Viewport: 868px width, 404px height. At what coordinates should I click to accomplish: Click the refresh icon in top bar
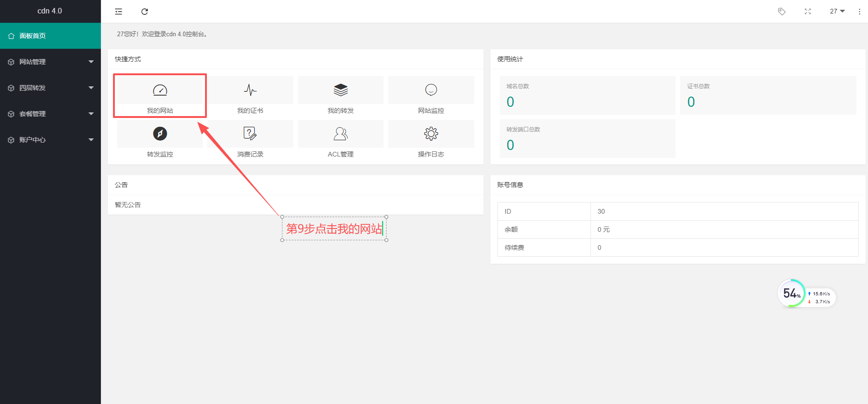(145, 12)
